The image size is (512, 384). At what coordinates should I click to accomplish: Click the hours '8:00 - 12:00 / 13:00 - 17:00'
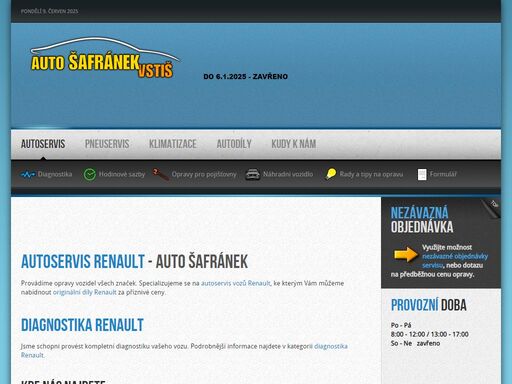430,334
